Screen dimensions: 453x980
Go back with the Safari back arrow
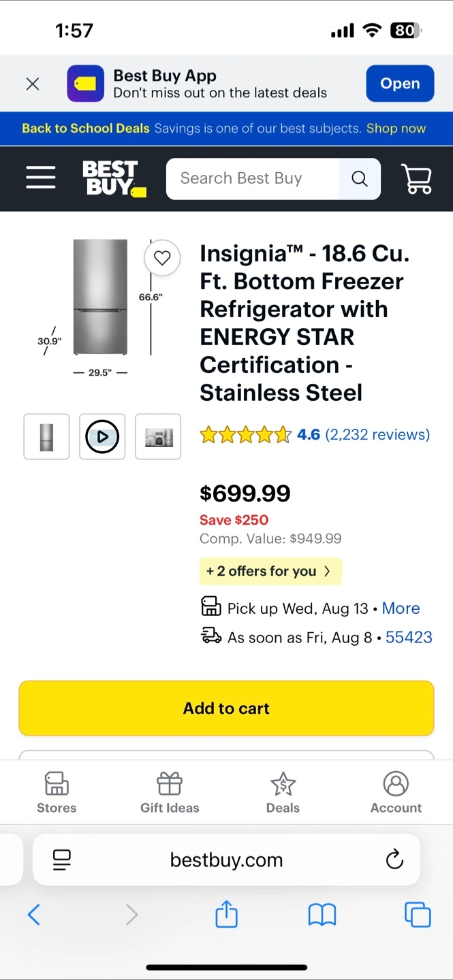coord(34,915)
